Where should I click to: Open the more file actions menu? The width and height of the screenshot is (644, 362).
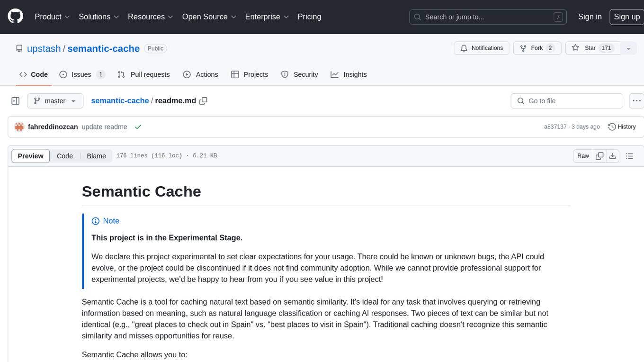[637, 101]
